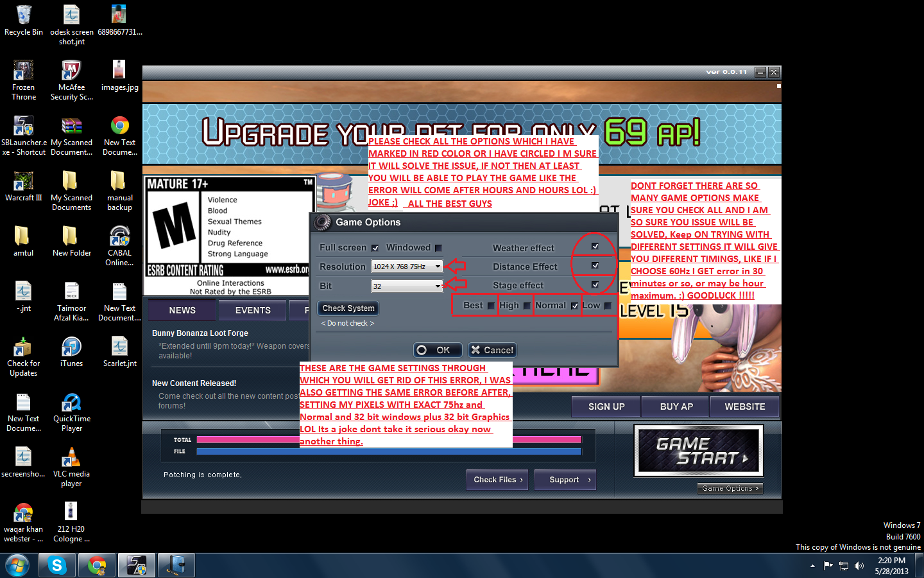
Task: Toggle the Stage effect checkbox
Action: (595, 285)
